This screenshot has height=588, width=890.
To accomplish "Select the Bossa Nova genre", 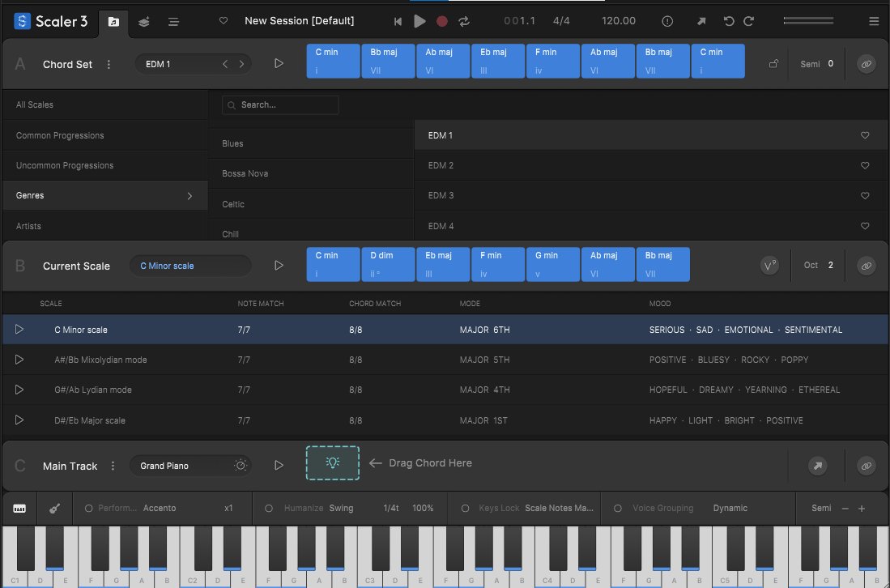I will (x=310, y=173).
